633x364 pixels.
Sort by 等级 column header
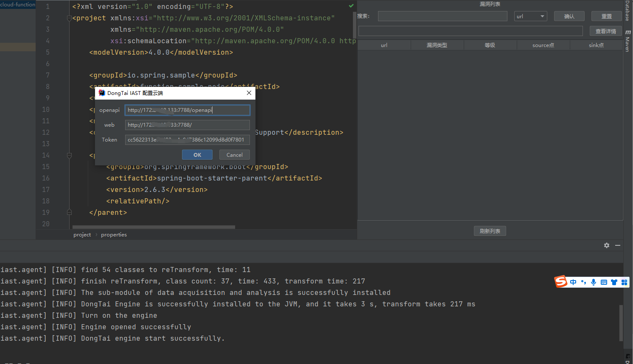point(490,45)
